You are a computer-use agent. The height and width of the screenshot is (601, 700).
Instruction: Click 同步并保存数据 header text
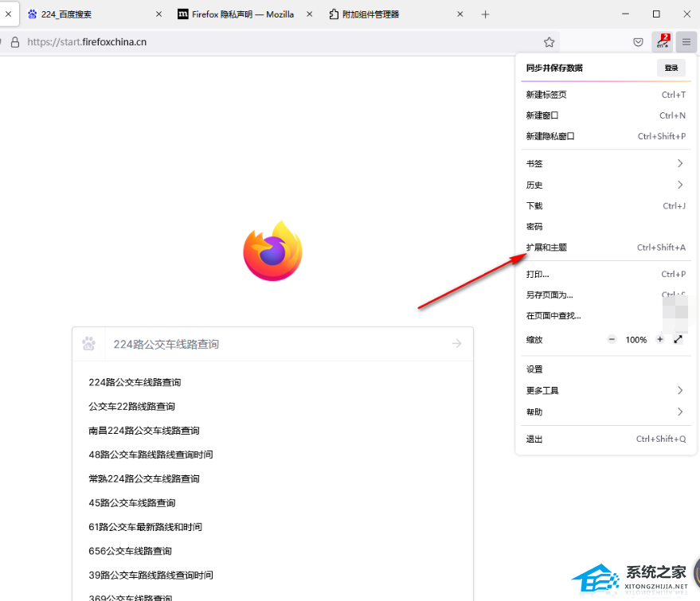[x=554, y=68]
